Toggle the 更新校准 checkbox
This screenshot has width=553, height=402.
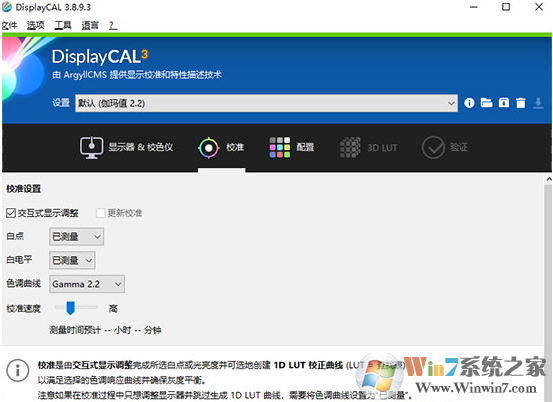click(x=101, y=213)
